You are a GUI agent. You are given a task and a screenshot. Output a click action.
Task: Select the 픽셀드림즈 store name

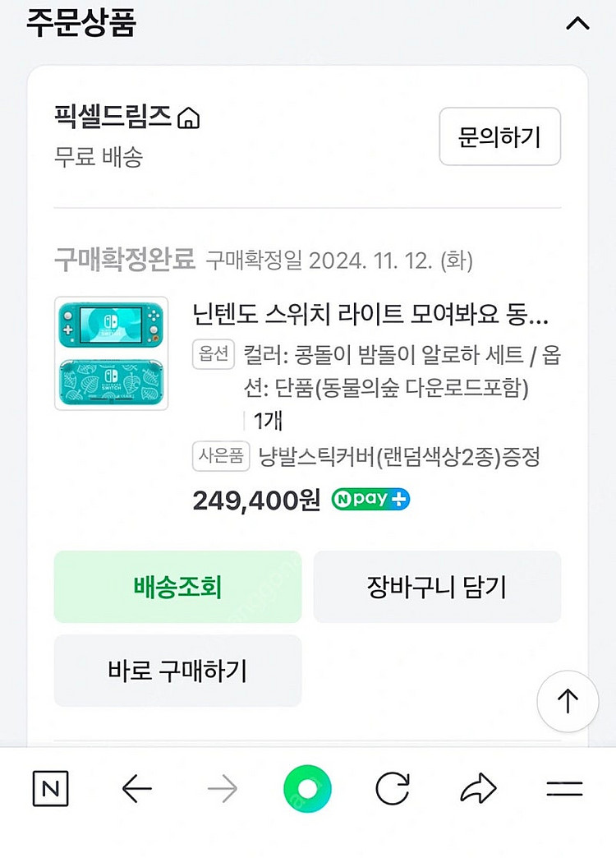[113, 118]
